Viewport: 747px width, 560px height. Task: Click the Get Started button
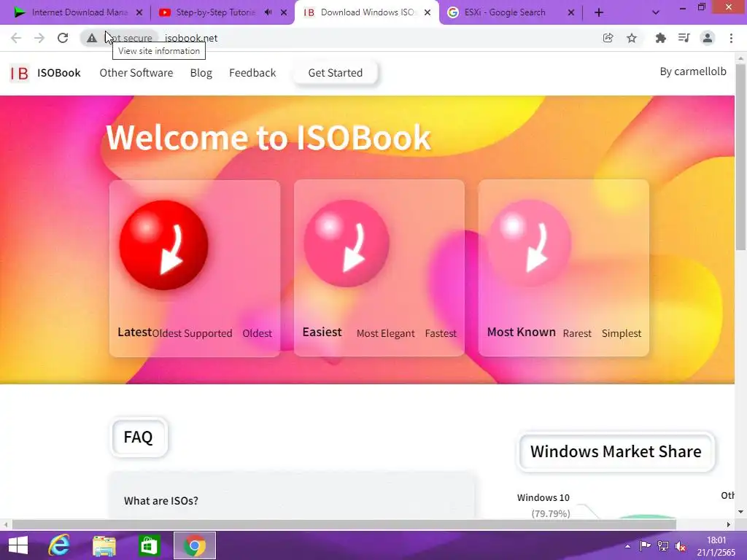pos(336,73)
